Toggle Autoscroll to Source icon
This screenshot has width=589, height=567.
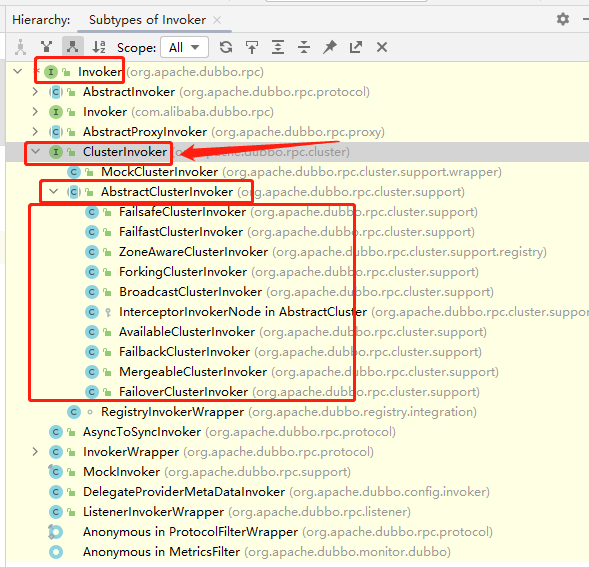[x=252, y=47]
